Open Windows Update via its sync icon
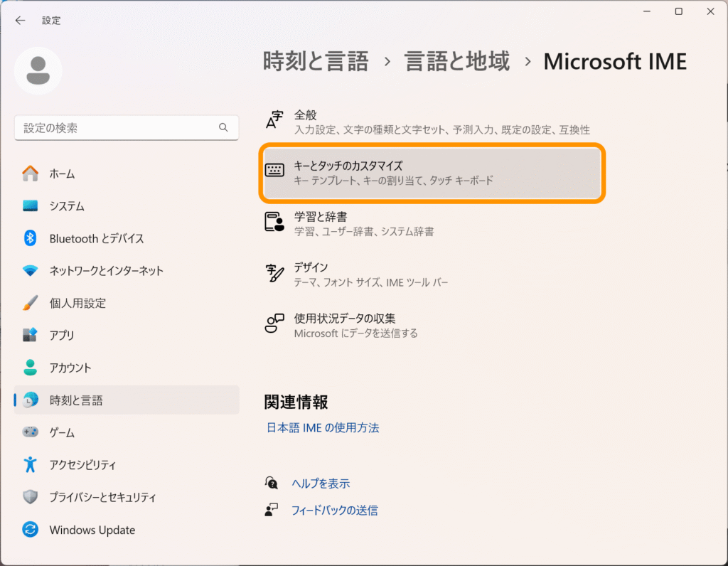Screen dimensions: 728x566 [30, 529]
